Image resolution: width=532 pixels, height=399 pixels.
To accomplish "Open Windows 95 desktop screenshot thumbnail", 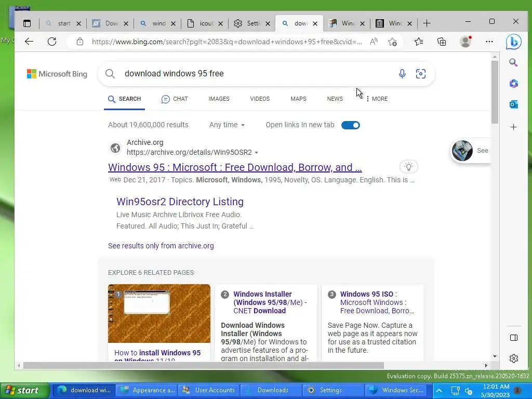I will pyautogui.click(x=159, y=313).
